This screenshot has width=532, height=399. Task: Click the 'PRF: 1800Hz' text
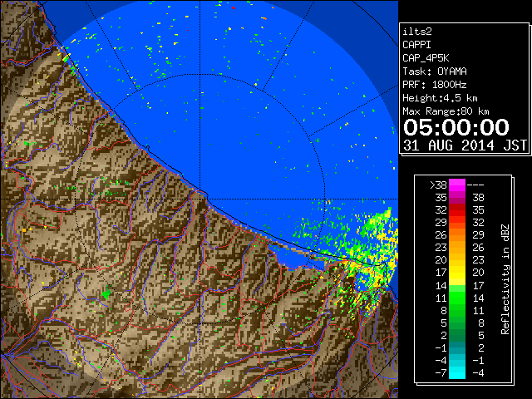click(435, 85)
